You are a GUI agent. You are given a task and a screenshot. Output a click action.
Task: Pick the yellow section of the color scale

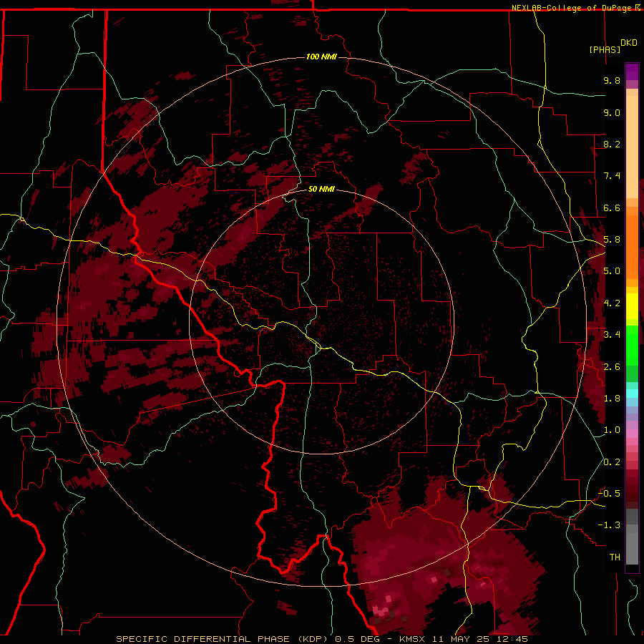(x=632, y=306)
